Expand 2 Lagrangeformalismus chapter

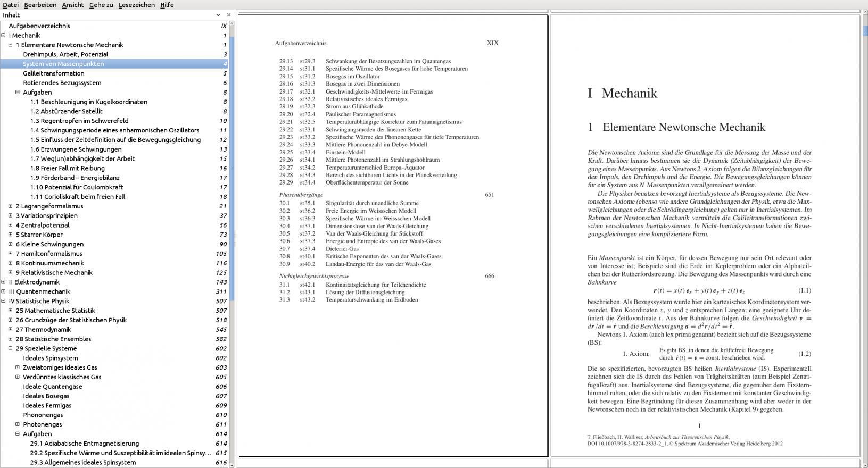[x=10, y=206]
